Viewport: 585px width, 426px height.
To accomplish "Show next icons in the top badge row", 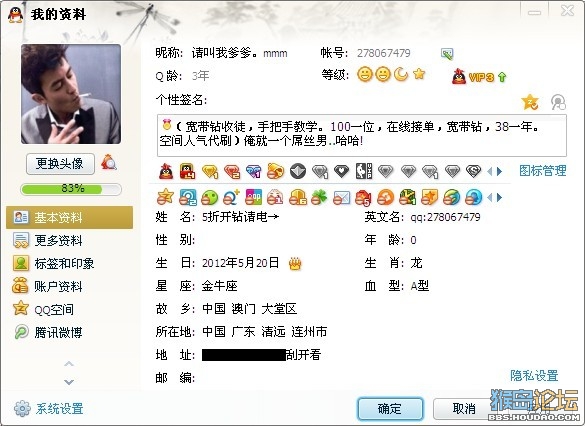I will [x=500, y=172].
